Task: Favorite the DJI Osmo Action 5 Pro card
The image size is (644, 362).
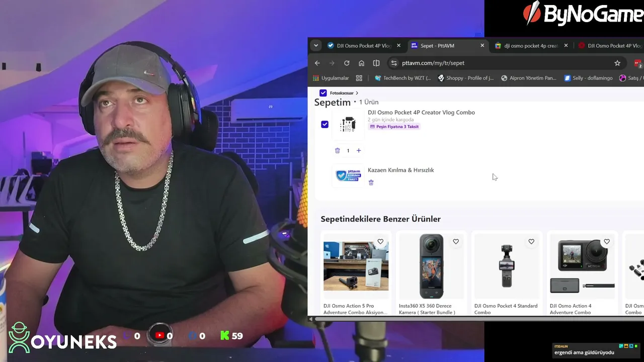Action: (380, 242)
